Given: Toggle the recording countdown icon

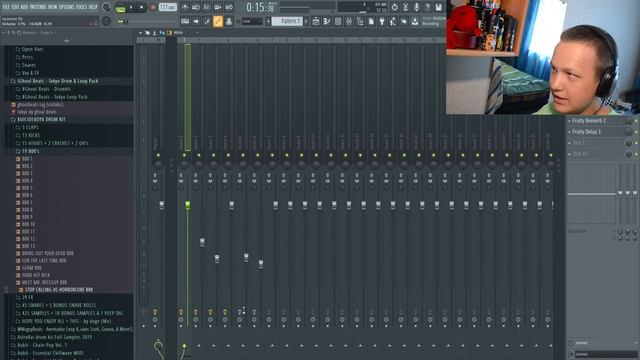Looking at the screenshot, I should point(207,7).
